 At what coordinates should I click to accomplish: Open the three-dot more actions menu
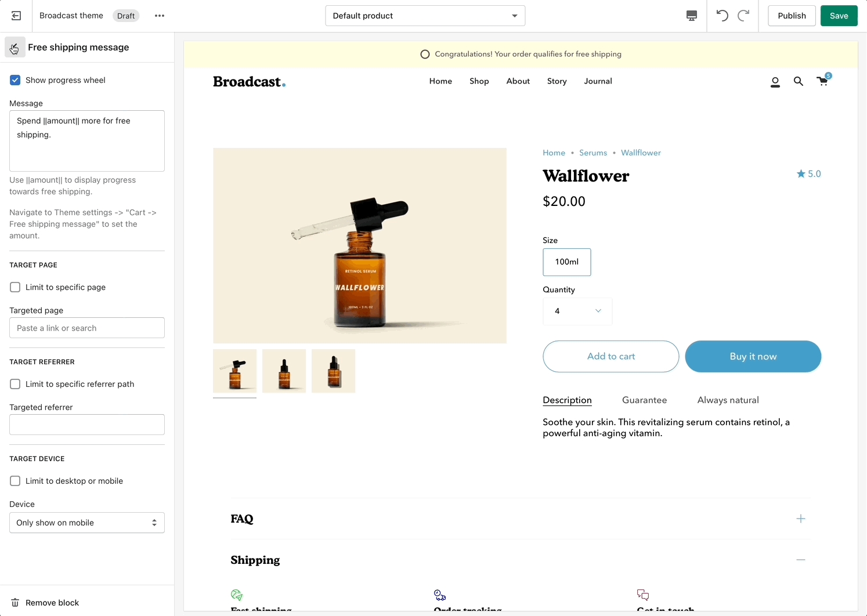pyautogui.click(x=160, y=16)
